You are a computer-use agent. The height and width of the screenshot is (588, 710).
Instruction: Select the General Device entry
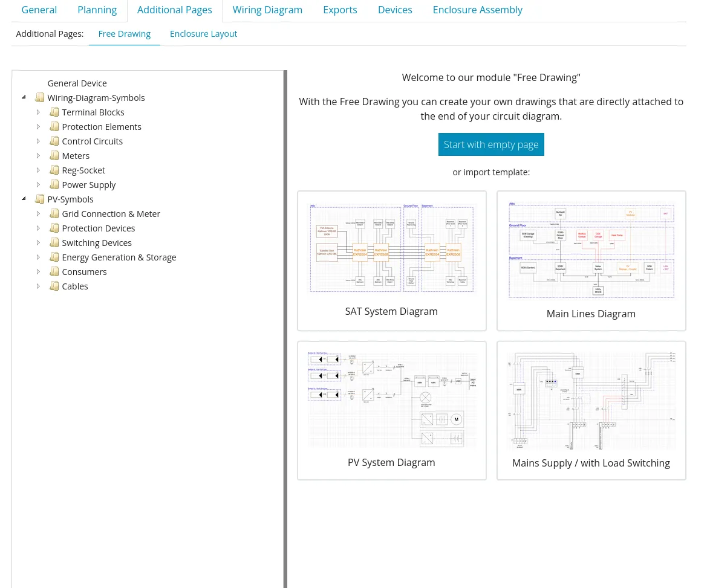pyautogui.click(x=77, y=83)
